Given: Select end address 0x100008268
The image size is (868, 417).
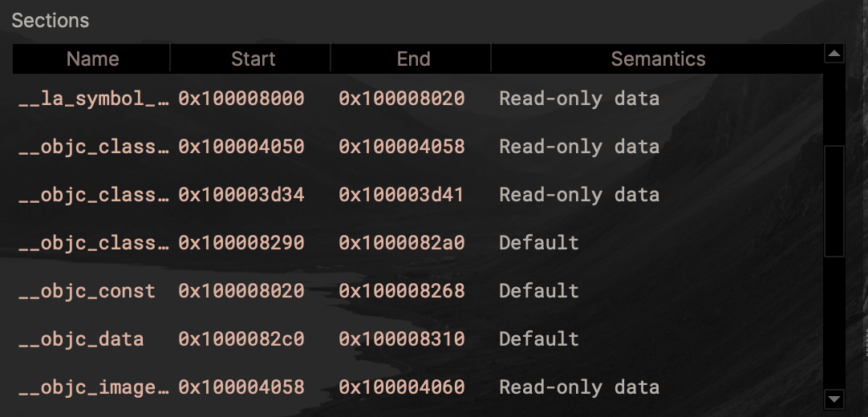Looking at the screenshot, I should coord(402,291).
